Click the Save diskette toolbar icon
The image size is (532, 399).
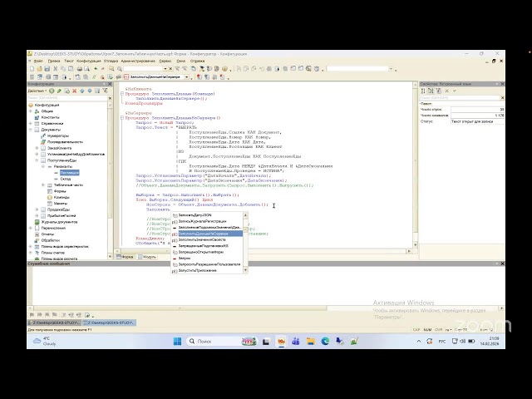coord(47,69)
